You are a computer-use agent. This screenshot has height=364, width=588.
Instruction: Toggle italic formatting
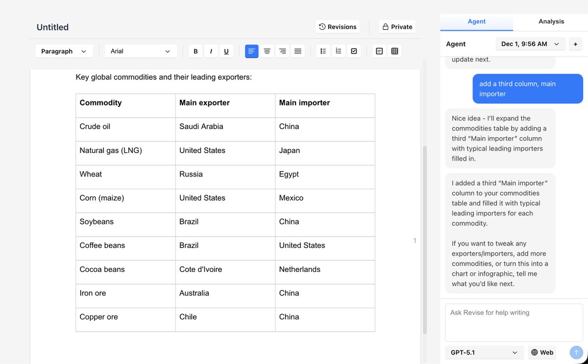click(211, 51)
